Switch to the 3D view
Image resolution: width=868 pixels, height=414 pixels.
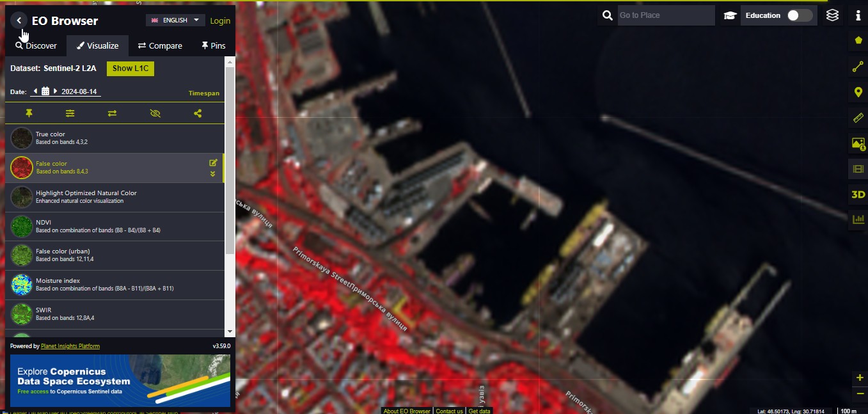(x=858, y=195)
